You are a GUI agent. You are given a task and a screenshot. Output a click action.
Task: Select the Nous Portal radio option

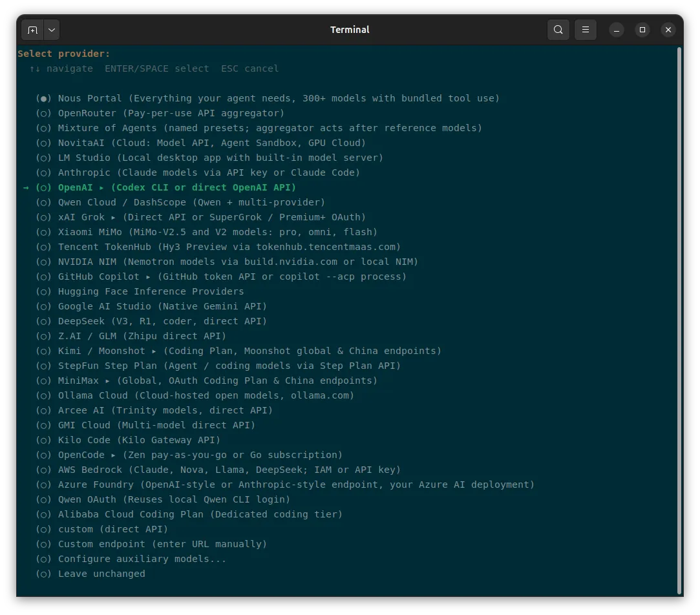(x=43, y=99)
